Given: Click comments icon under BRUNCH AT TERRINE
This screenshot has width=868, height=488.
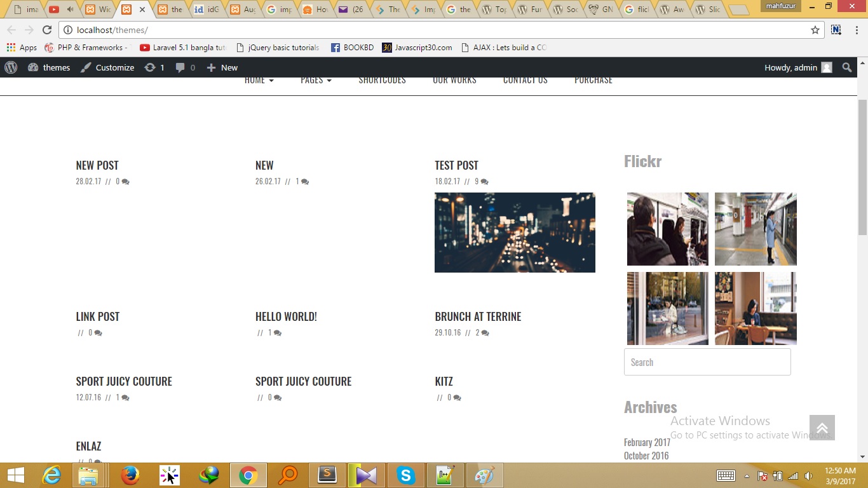Looking at the screenshot, I should tap(485, 333).
